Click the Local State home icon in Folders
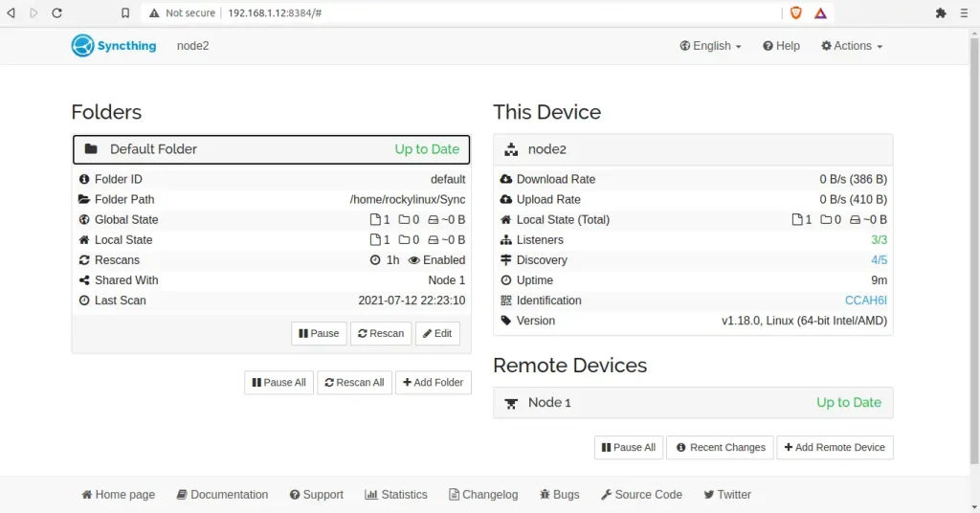Viewport: 980px width, 513px height. tap(84, 239)
